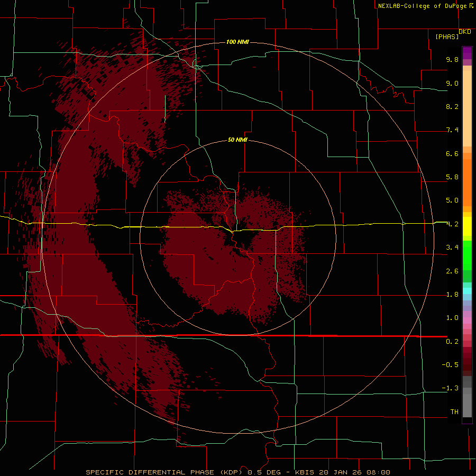Image resolution: width=476 pixels, height=476 pixels.
Task: Click the -1.3 value on the color scale
Action: click(450, 388)
